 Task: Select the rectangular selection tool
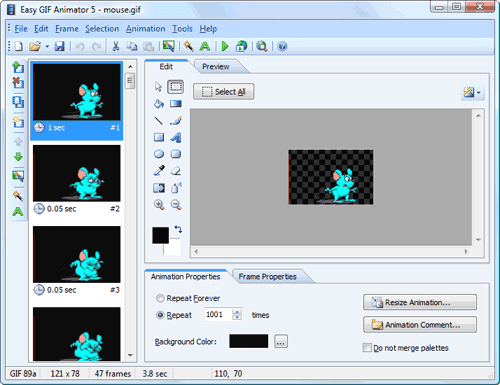[x=176, y=87]
